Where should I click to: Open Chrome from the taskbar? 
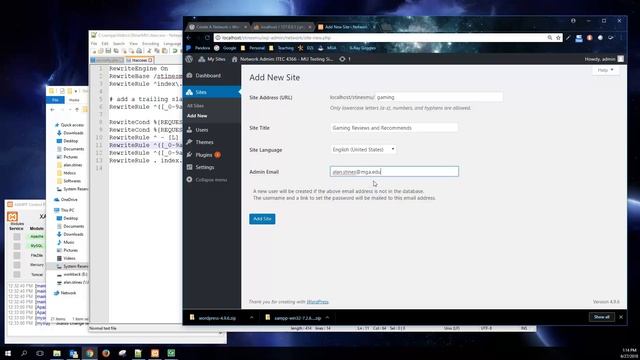coord(90,353)
